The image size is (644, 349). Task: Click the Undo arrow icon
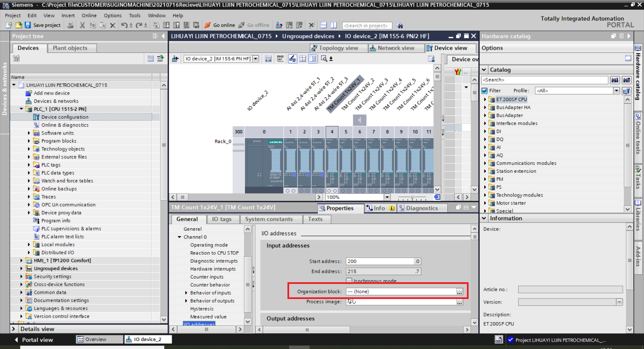124,25
